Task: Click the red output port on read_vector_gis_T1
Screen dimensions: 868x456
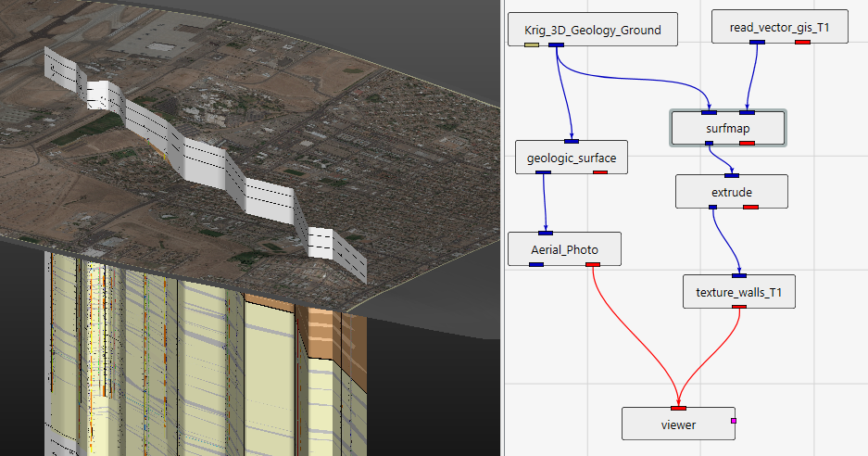Action: pyautogui.click(x=802, y=42)
